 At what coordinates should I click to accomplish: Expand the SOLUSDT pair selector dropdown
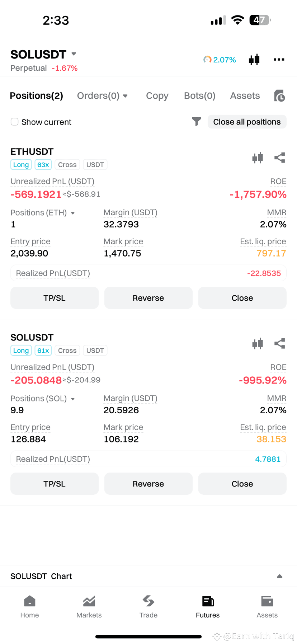click(74, 54)
